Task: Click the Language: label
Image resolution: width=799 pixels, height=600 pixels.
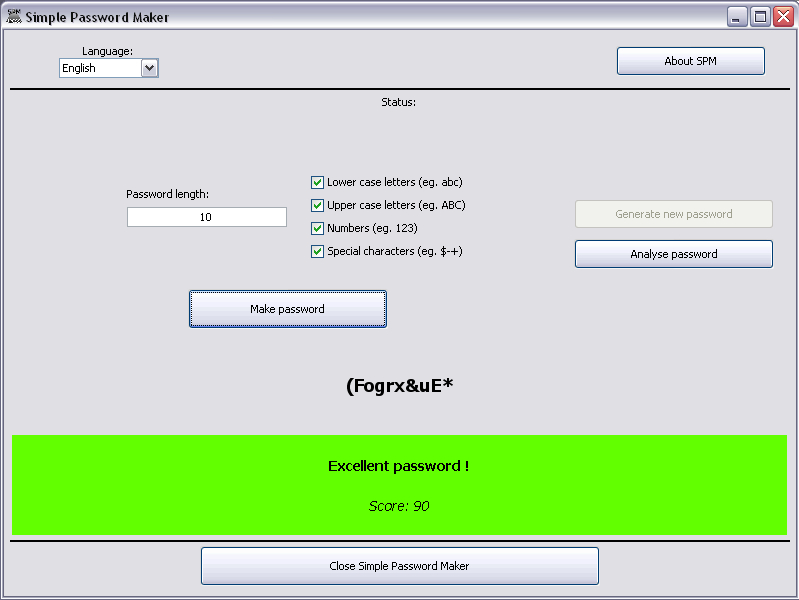Action: [108, 51]
